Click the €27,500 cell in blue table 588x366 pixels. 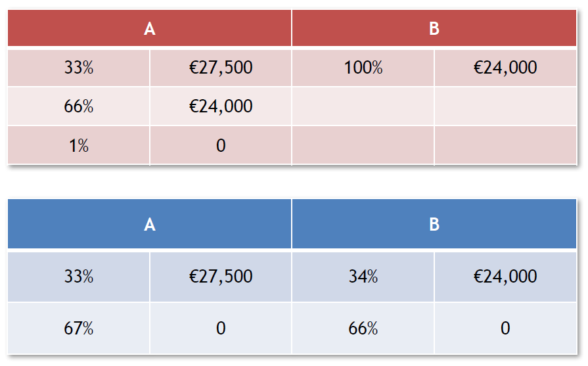[221, 277]
